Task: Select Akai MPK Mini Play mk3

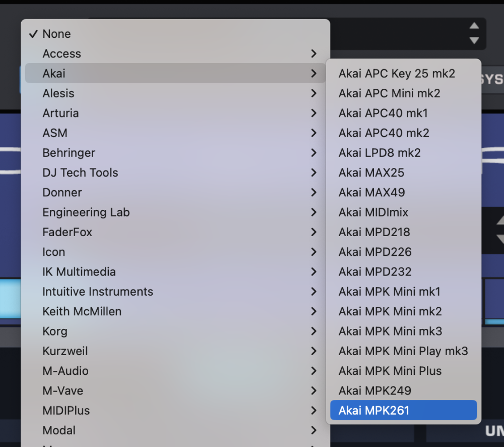Action: (x=403, y=351)
